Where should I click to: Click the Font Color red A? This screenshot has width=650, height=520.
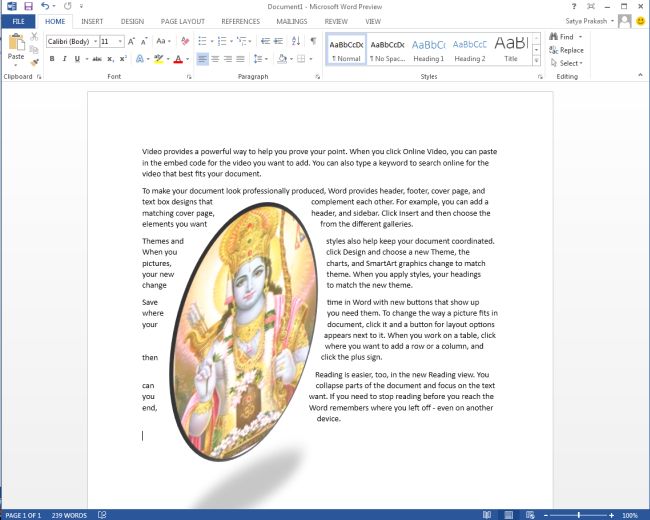[178, 59]
